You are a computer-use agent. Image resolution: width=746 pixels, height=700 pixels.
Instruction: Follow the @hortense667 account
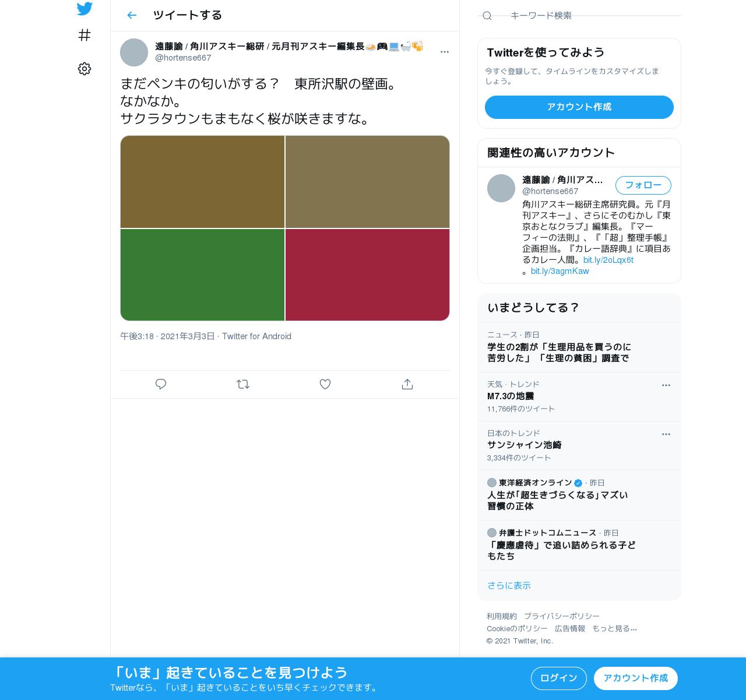point(643,185)
